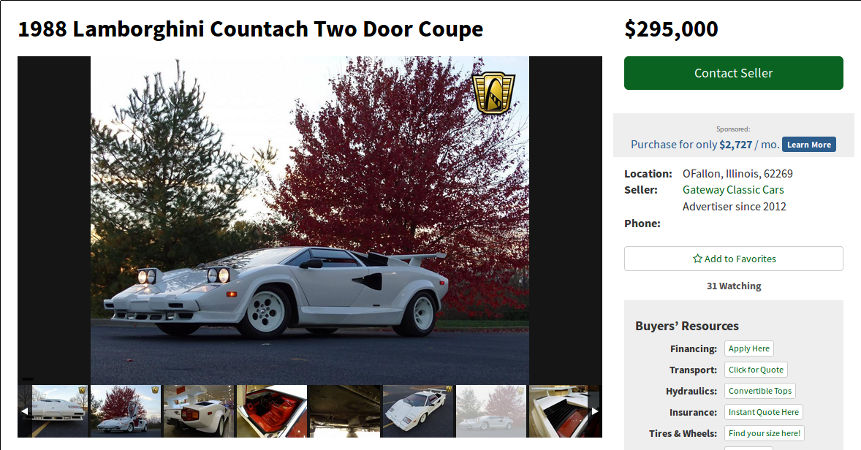Select the red interior seats thumbnail
The image size is (861, 450).
(271, 411)
